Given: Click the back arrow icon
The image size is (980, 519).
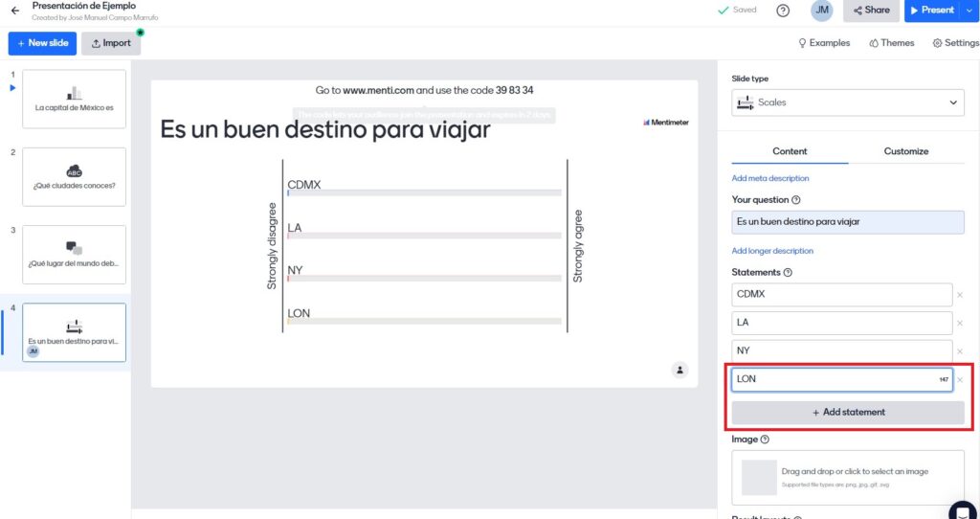Looking at the screenshot, I should tap(14, 11).
